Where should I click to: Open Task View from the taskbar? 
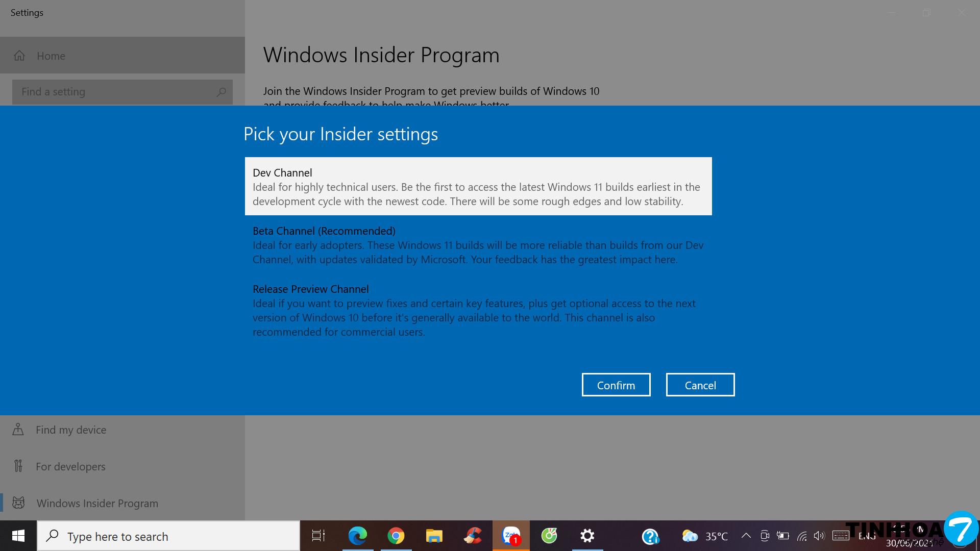(318, 536)
